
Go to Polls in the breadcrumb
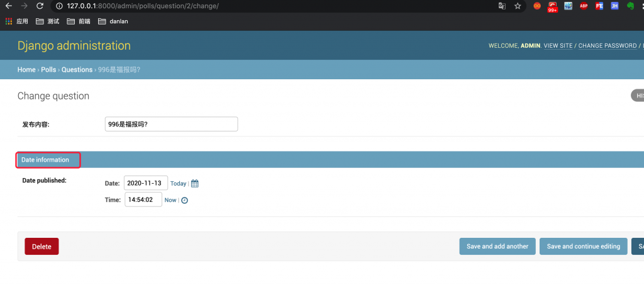pos(48,70)
